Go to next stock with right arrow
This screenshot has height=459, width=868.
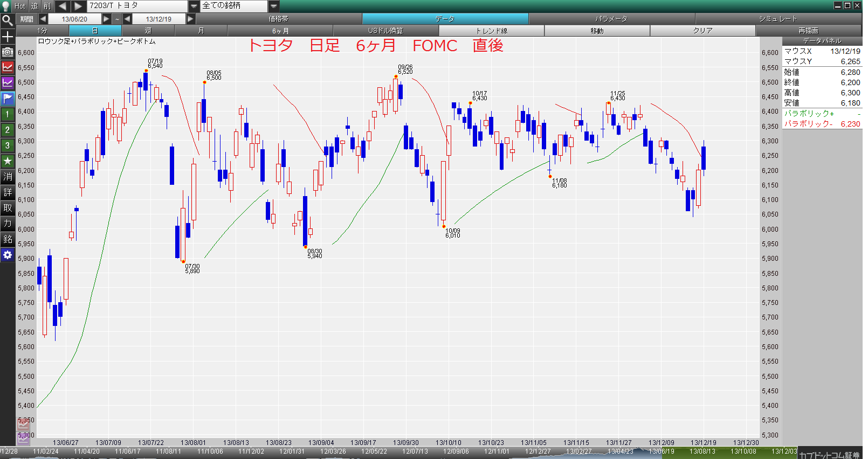[x=78, y=6]
